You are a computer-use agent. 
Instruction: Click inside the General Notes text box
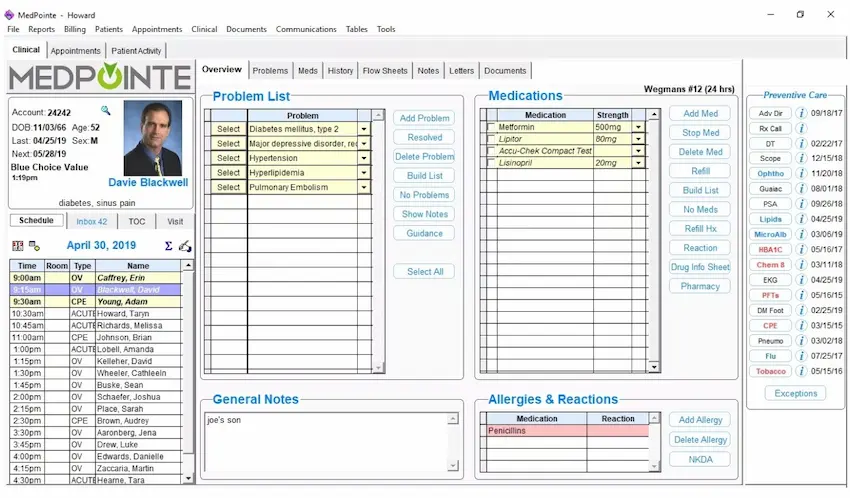point(325,440)
